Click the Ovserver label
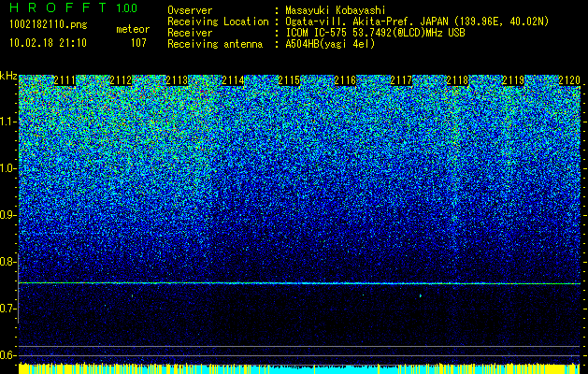Viewport: 588px width, 374px height. tap(190, 10)
